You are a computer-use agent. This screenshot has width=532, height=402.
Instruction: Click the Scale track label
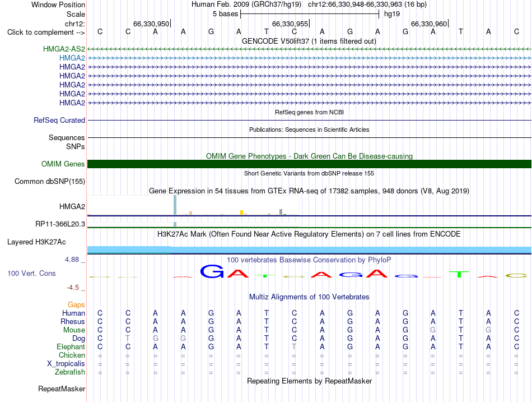tap(76, 14)
